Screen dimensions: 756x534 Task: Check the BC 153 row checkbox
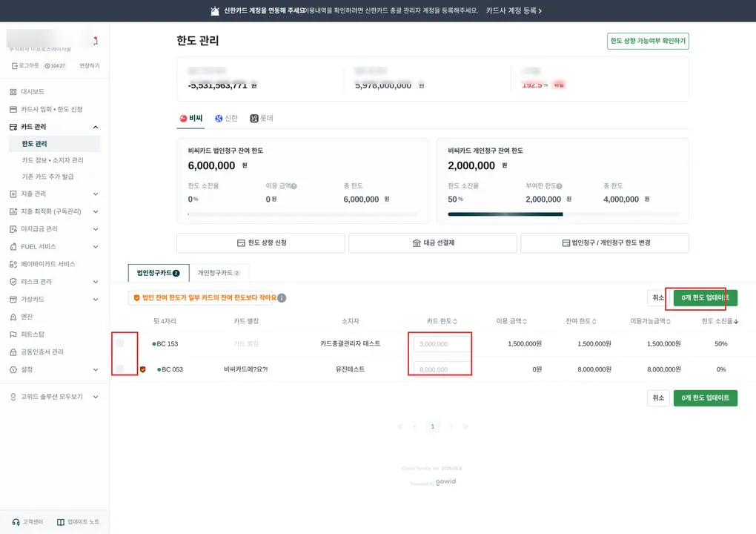[x=120, y=343]
